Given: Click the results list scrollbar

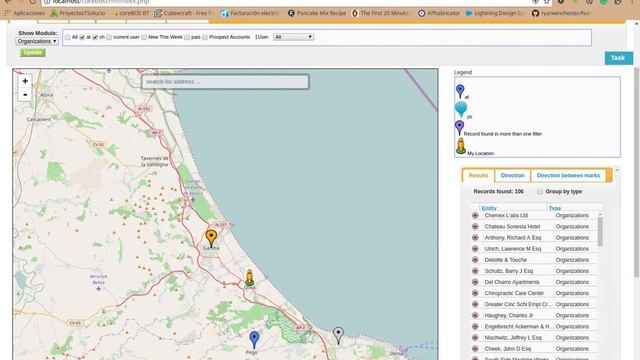Looking at the screenshot, I should click(x=600, y=231).
